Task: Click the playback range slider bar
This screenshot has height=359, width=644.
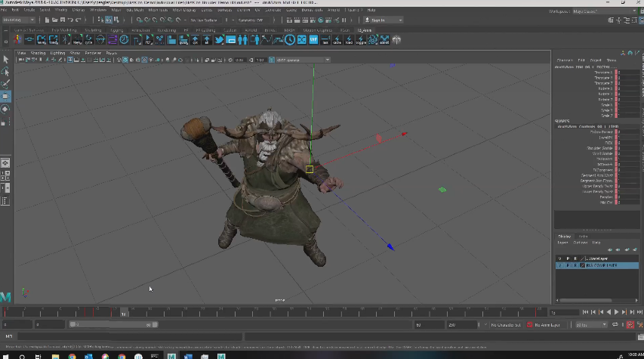Action: tap(113, 324)
